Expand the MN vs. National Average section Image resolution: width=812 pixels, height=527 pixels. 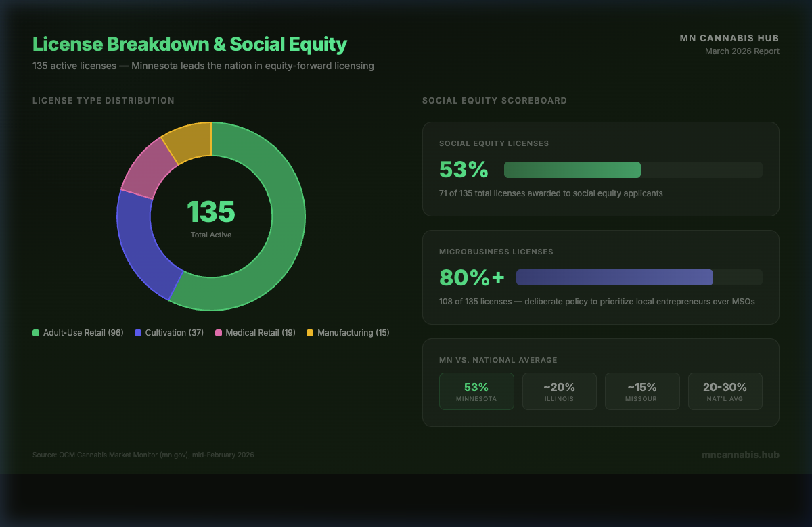[601, 382]
